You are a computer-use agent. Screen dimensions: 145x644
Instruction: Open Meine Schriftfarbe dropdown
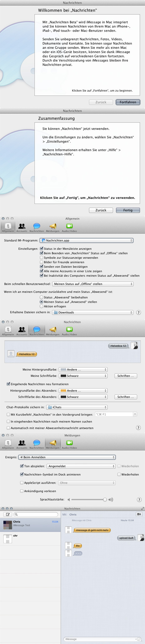coord(83,376)
